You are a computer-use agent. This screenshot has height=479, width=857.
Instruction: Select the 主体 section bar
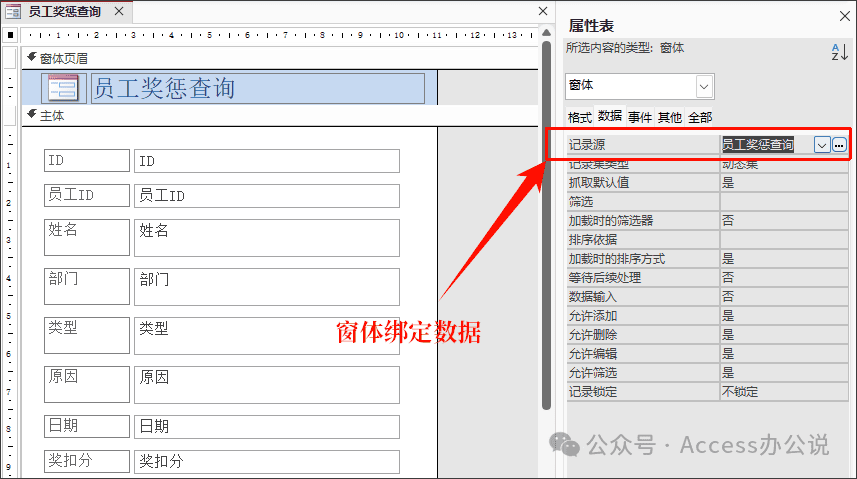pyautogui.click(x=280, y=116)
